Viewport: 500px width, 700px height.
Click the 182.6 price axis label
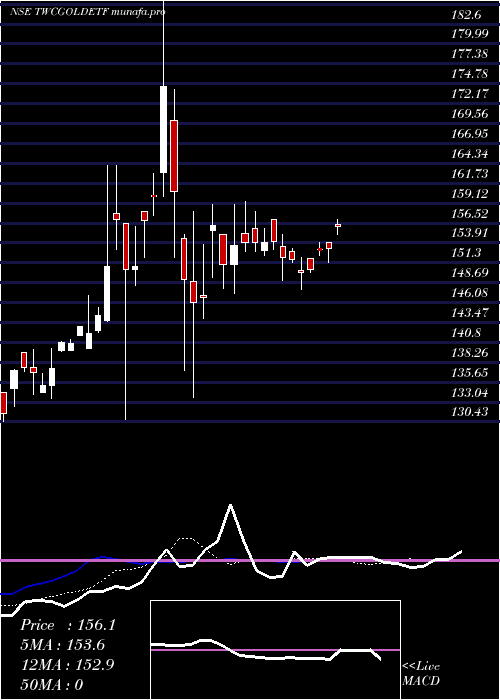466,15
